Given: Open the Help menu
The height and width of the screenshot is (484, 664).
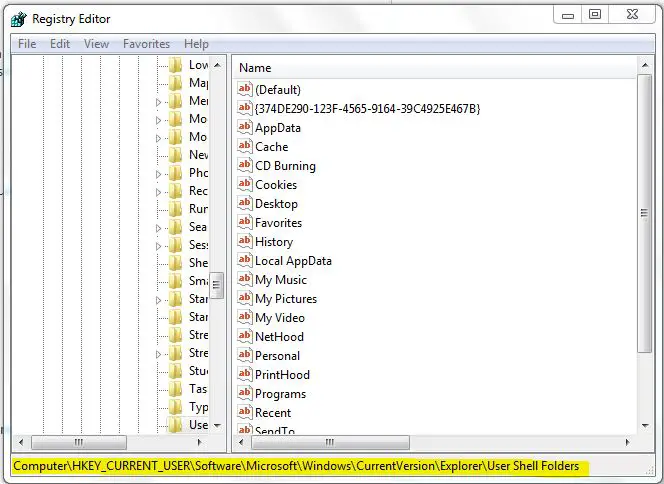Looking at the screenshot, I should coord(196,44).
